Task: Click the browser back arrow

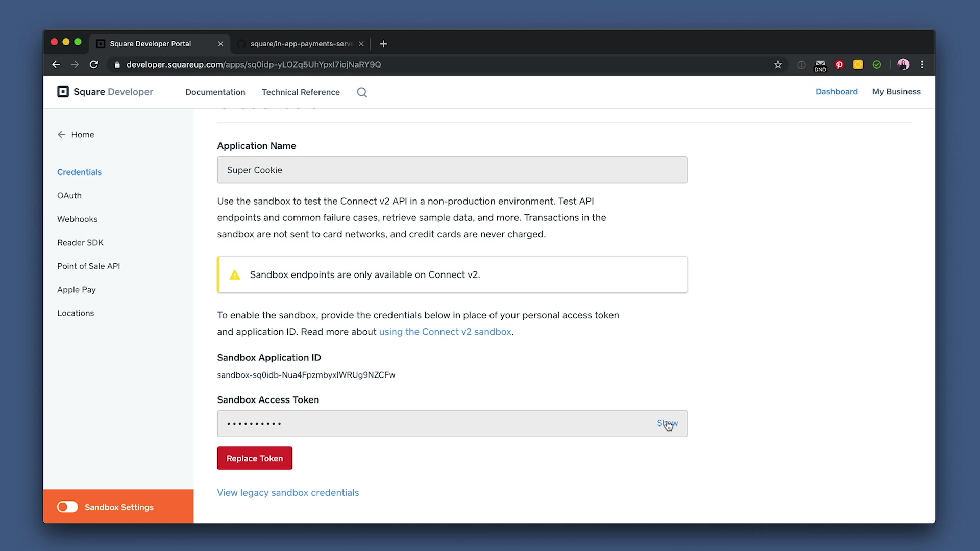Action: point(56,65)
